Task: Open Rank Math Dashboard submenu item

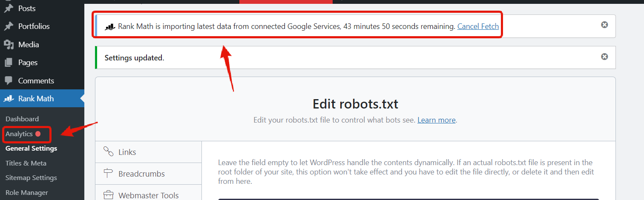Action: click(22, 119)
